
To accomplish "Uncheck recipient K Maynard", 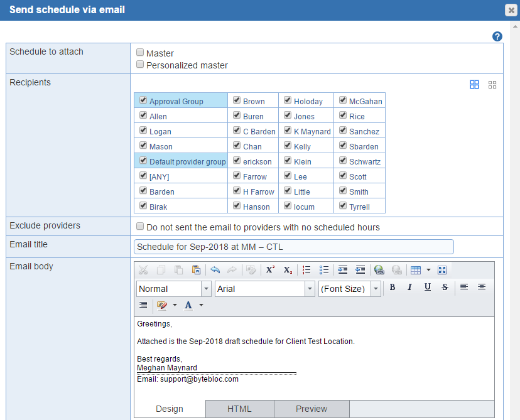I will point(288,131).
